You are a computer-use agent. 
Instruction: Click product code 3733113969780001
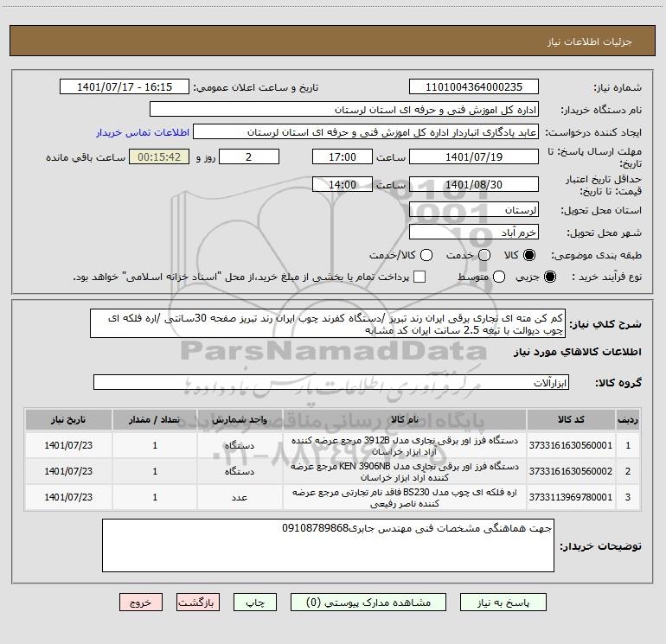571,497
